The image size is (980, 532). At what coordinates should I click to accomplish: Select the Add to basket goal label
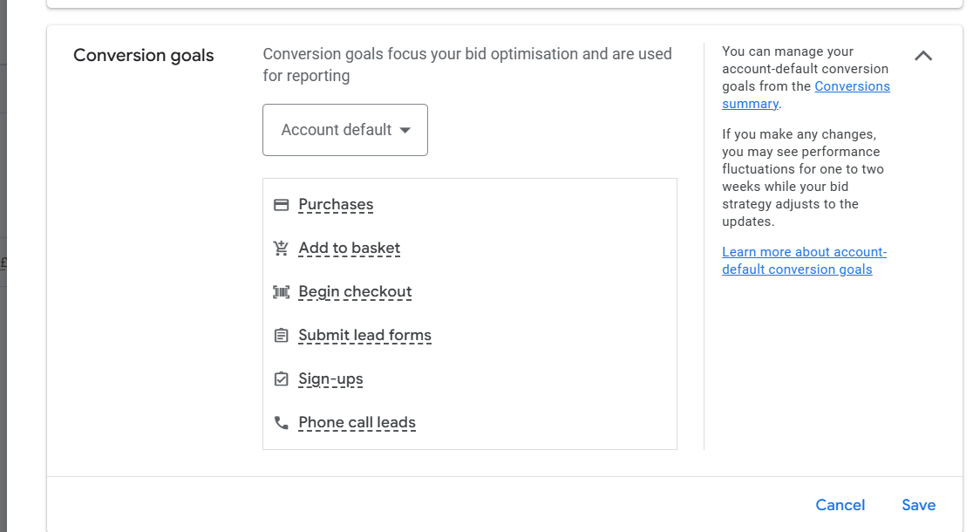tap(349, 249)
